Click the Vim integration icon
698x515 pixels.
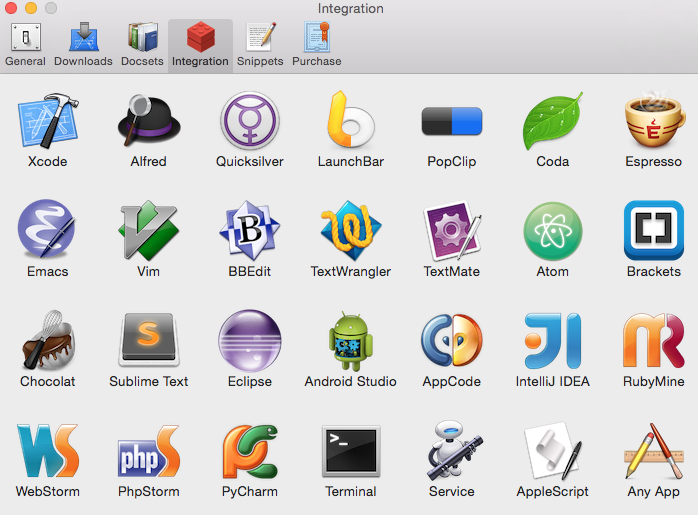point(149,230)
